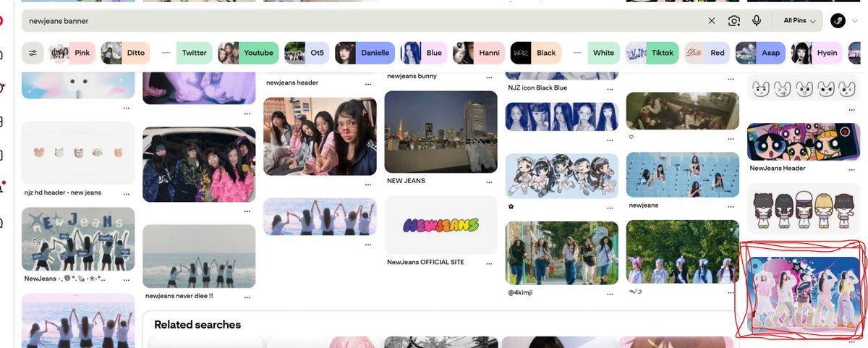This screenshot has width=868, height=348.
Task: Click the 'newjeans never diee !!' caption
Action: point(179,296)
